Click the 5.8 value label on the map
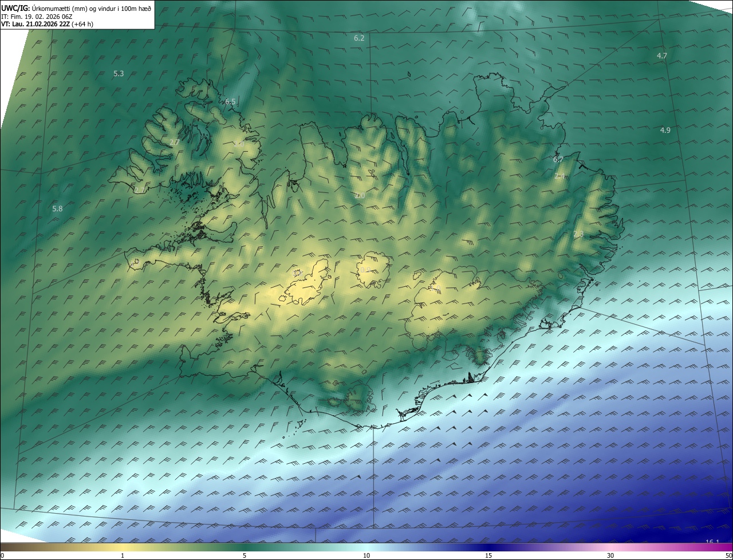 [57, 209]
